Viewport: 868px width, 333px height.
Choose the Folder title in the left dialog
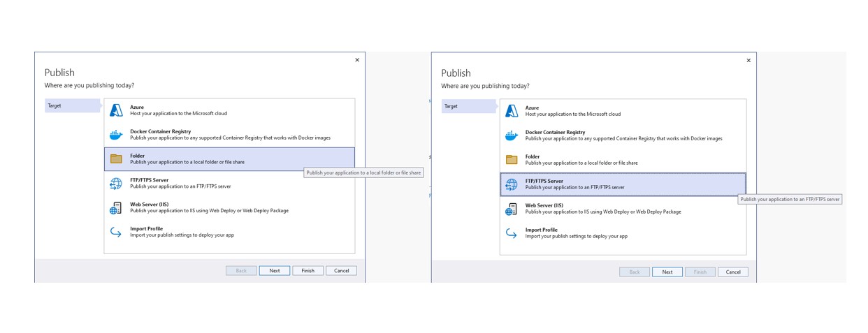point(138,156)
